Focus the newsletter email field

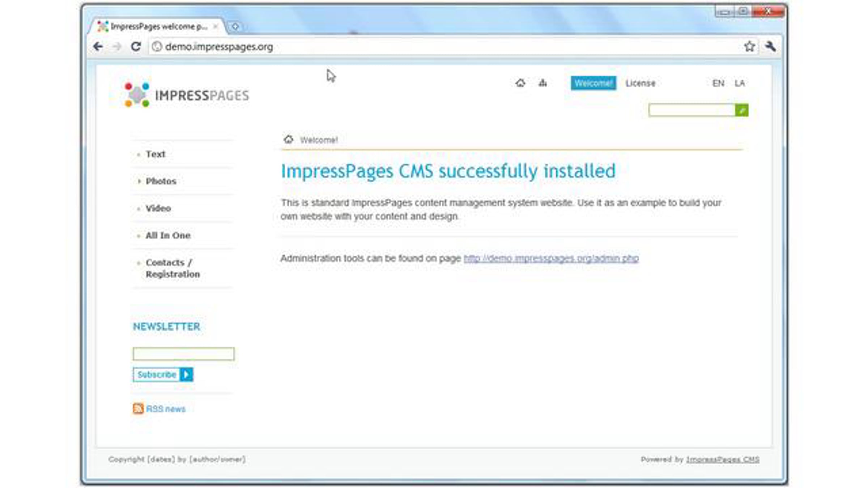(x=183, y=354)
